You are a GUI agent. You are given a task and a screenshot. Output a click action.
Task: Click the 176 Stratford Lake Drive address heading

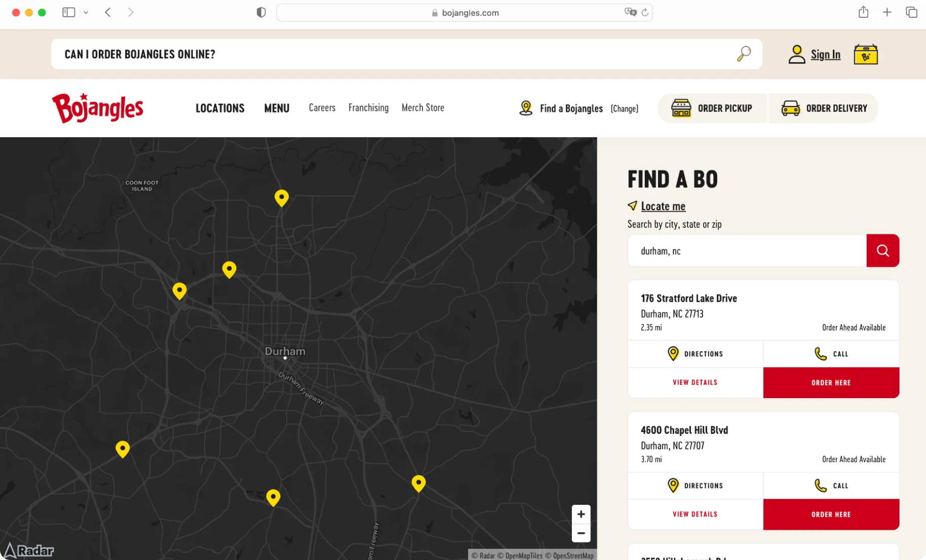(689, 298)
